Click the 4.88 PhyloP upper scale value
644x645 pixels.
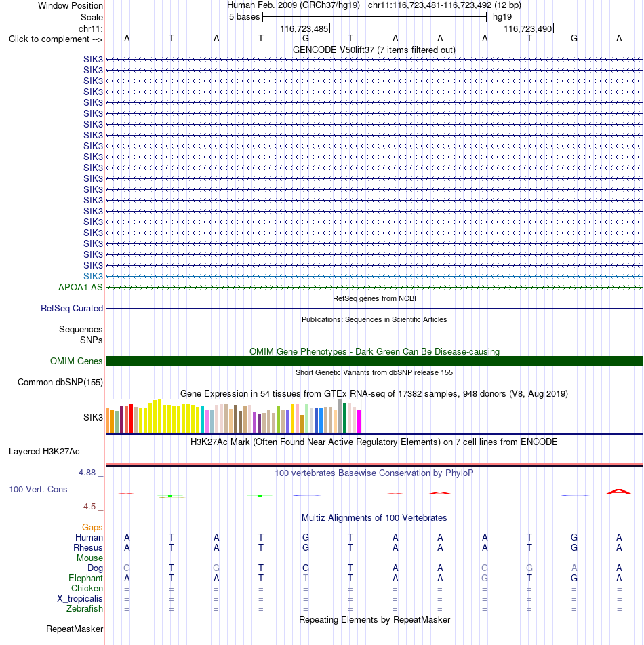click(87, 473)
